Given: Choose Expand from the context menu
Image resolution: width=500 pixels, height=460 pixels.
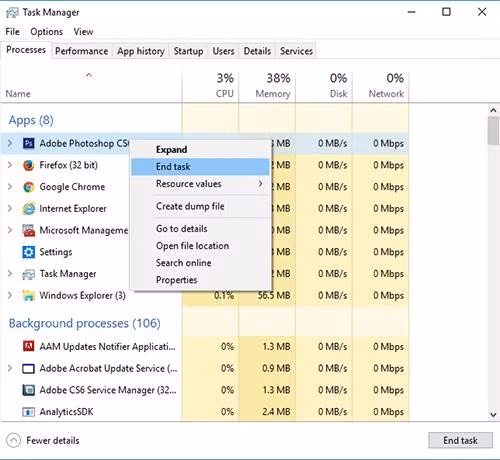Looking at the screenshot, I should pos(200,150).
